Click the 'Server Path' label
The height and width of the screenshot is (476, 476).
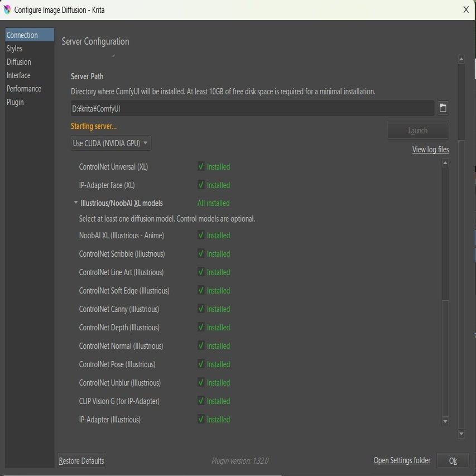pos(87,76)
